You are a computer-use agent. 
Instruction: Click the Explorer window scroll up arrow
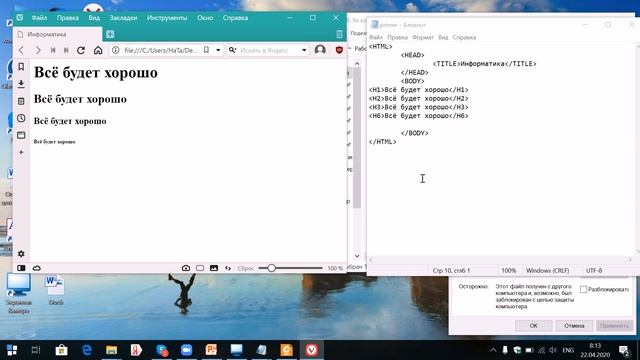coord(357,63)
